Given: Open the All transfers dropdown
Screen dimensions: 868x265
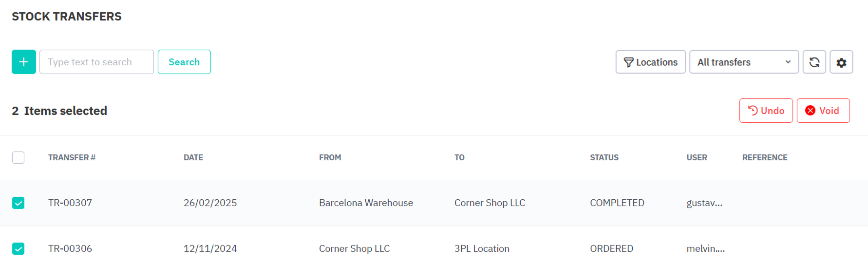Looking at the screenshot, I should (x=744, y=62).
